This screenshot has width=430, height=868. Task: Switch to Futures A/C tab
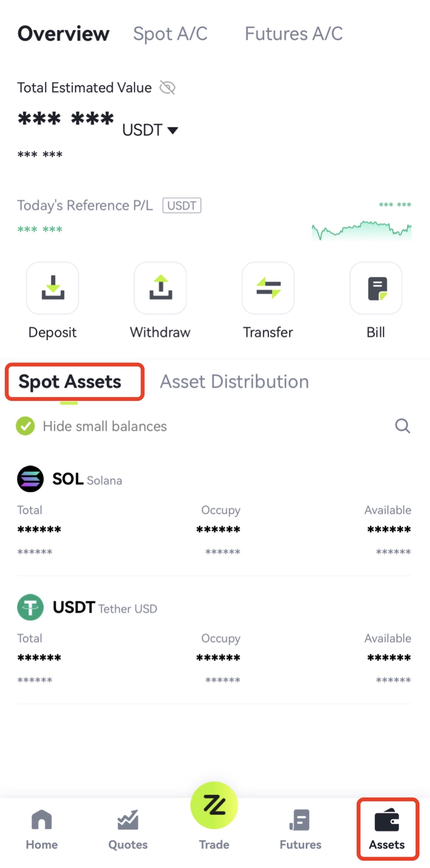click(294, 34)
